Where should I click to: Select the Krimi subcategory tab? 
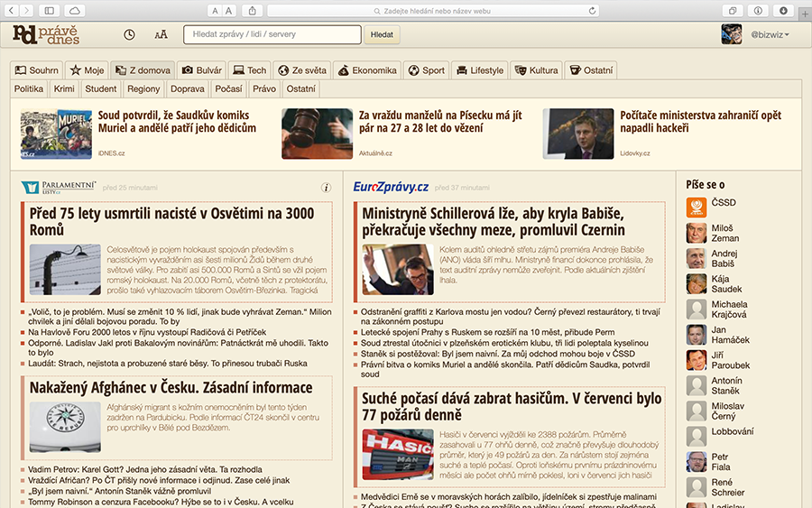(x=64, y=89)
